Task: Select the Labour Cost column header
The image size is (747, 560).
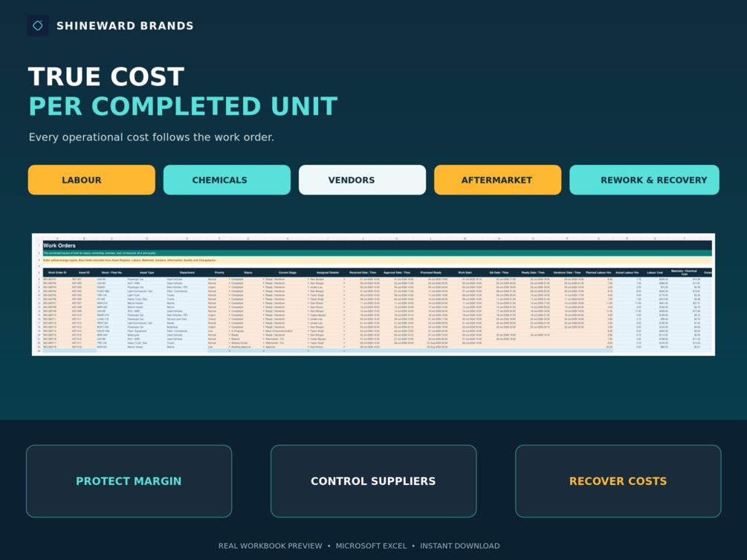Action: pyautogui.click(x=655, y=273)
